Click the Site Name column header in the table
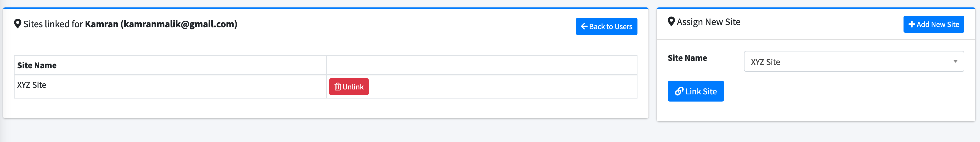 [37, 65]
